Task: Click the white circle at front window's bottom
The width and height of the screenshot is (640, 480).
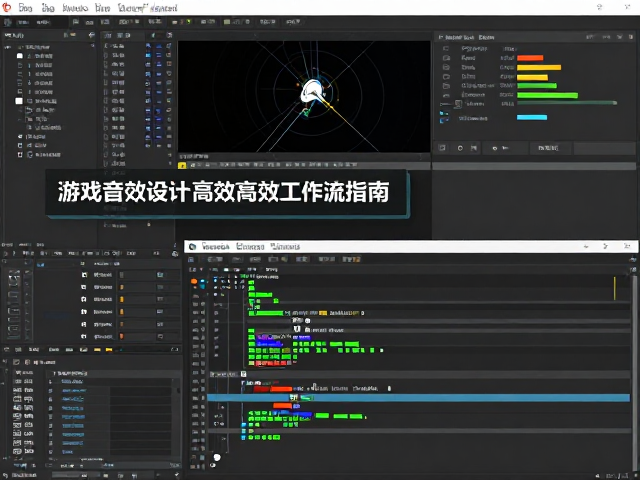Action: click(x=217, y=457)
